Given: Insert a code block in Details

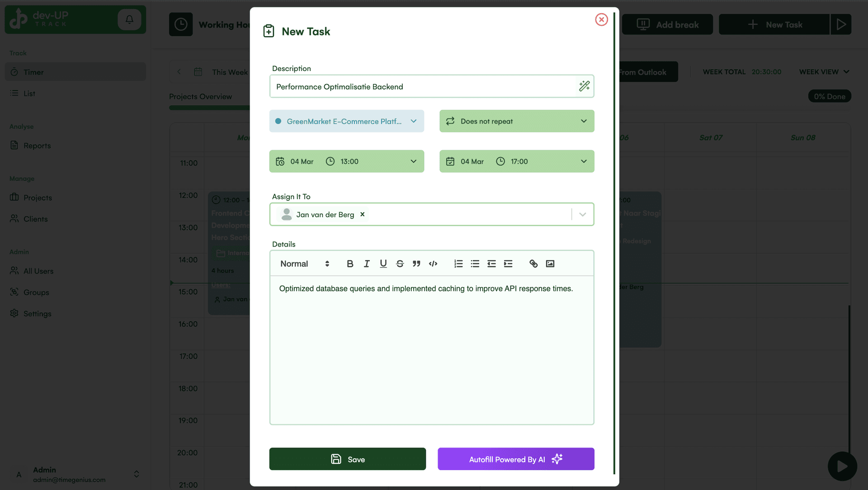Looking at the screenshot, I should (x=433, y=263).
